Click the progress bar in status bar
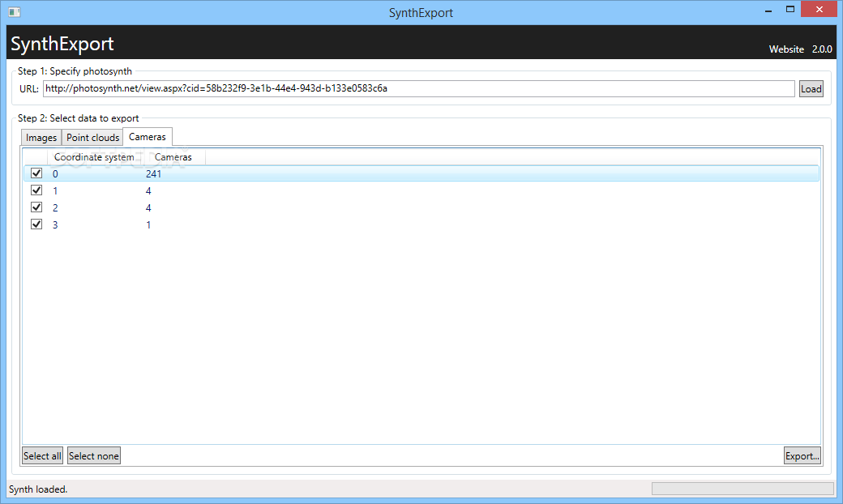 click(x=742, y=489)
